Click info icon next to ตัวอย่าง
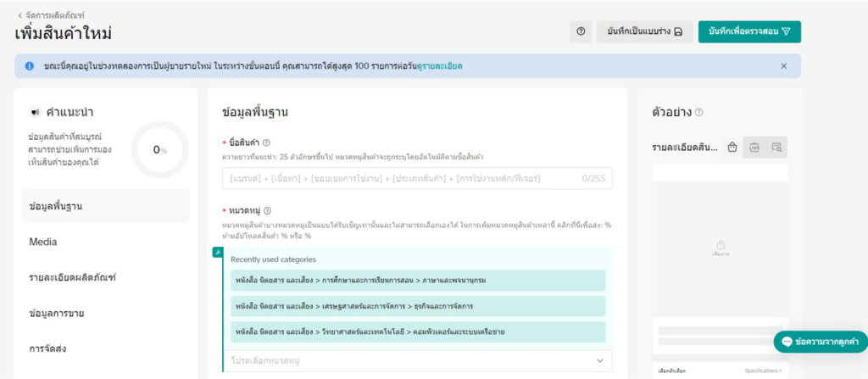Image resolution: width=868 pixels, height=379 pixels. pos(699,113)
